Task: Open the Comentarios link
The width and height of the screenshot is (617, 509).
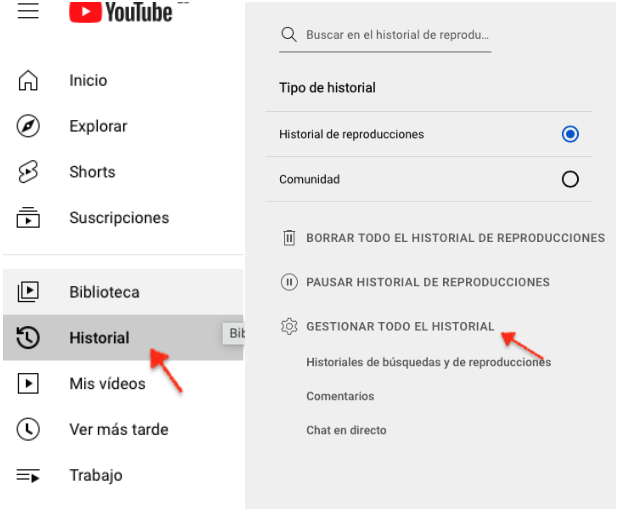Action: [340, 396]
